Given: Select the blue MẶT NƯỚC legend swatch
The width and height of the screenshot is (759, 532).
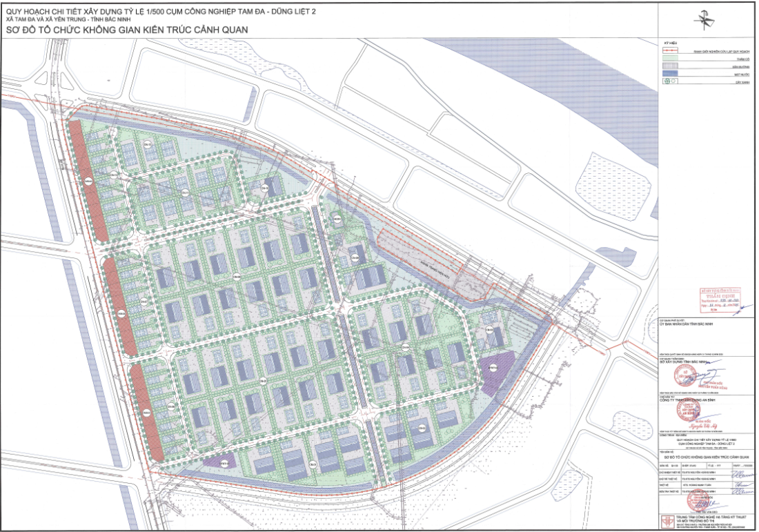Looking at the screenshot, I should (x=671, y=73).
